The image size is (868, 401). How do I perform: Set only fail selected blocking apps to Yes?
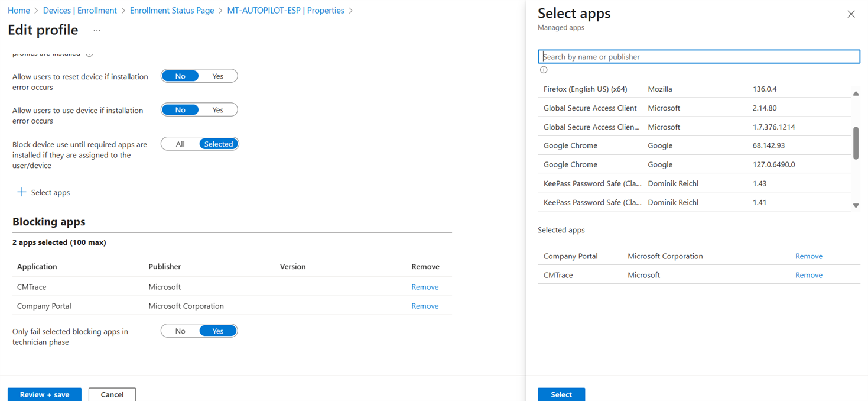click(x=218, y=331)
